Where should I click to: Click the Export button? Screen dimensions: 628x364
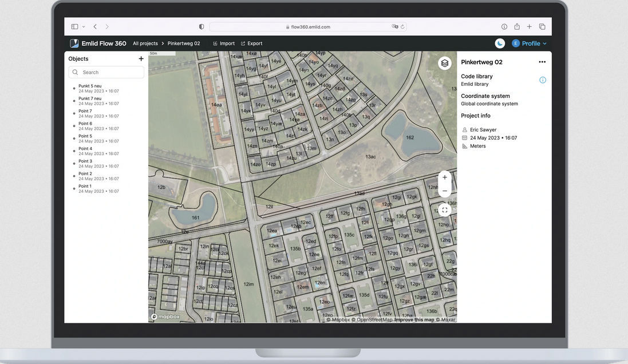pyautogui.click(x=251, y=43)
